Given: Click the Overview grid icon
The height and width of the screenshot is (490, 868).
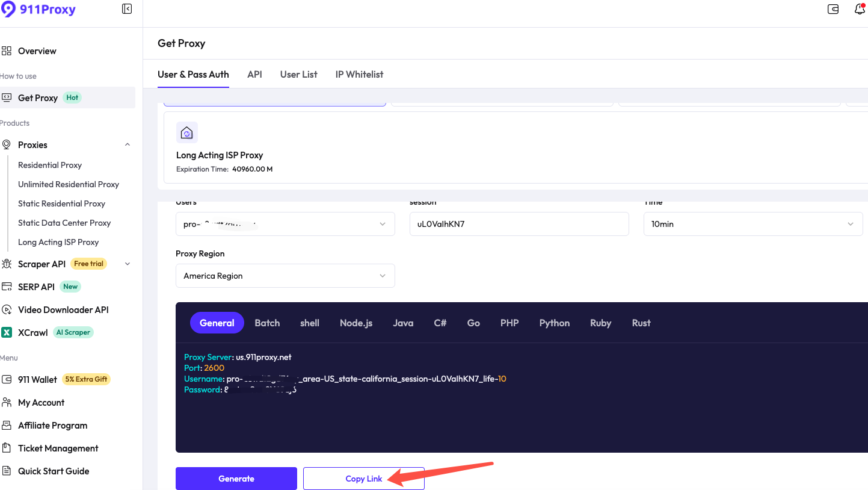Looking at the screenshot, I should tap(7, 51).
